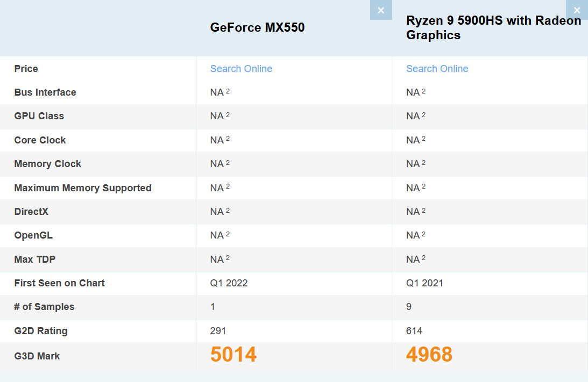588x382 pixels.
Task: Select the # of Samples label
Action: click(x=44, y=307)
